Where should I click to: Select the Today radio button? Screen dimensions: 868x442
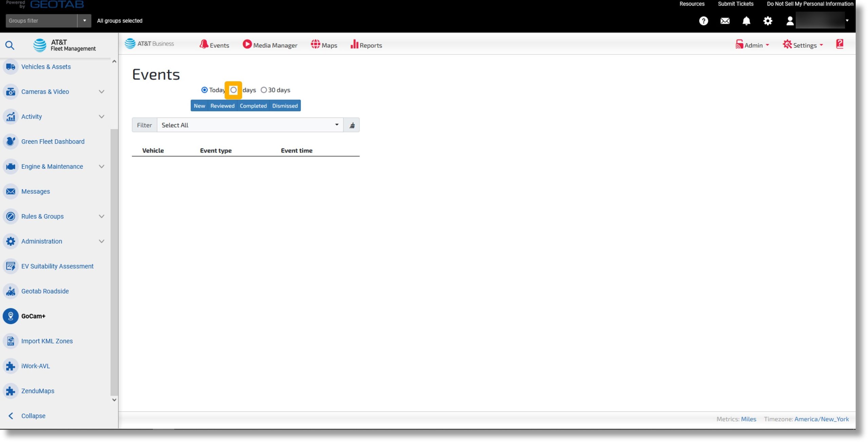pyautogui.click(x=204, y=90)
